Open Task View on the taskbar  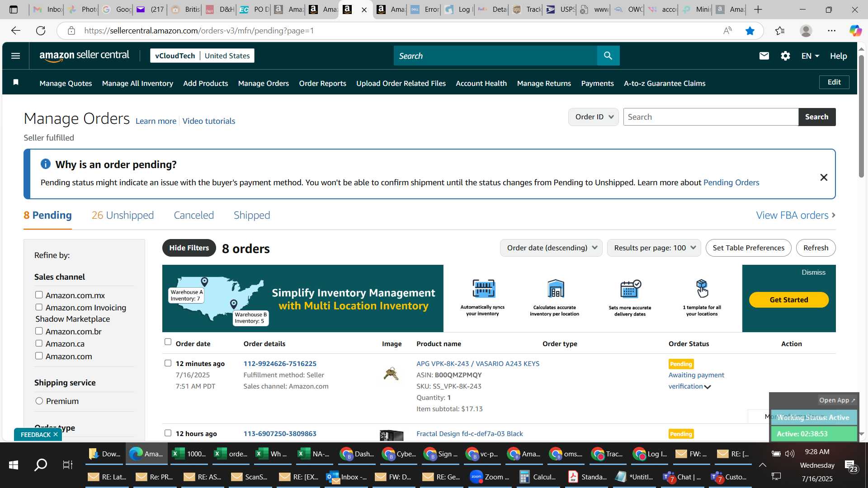pos(68,465)
